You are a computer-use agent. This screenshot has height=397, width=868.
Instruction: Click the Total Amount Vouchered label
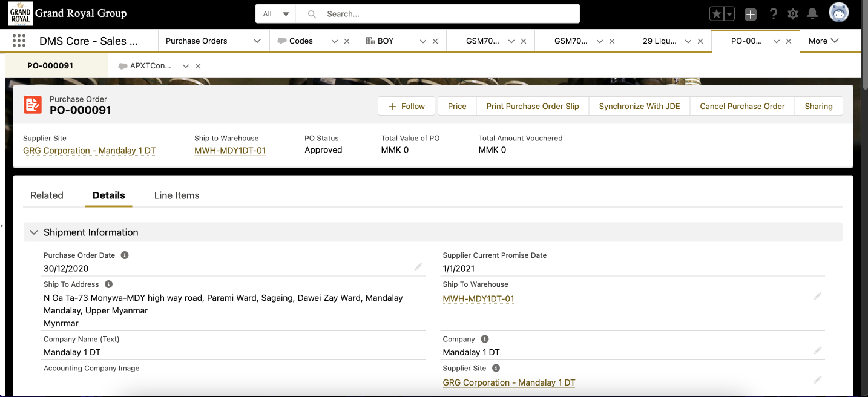pos(521,138)
